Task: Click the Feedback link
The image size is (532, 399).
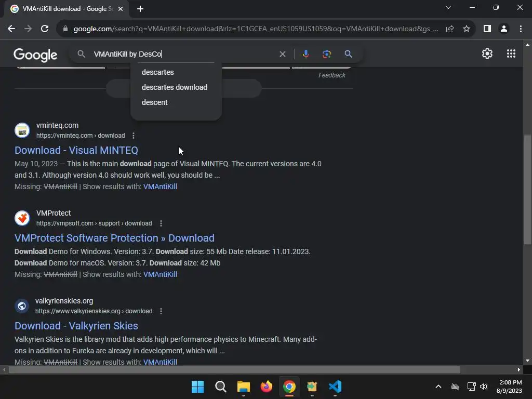Action: click(332, 75)
